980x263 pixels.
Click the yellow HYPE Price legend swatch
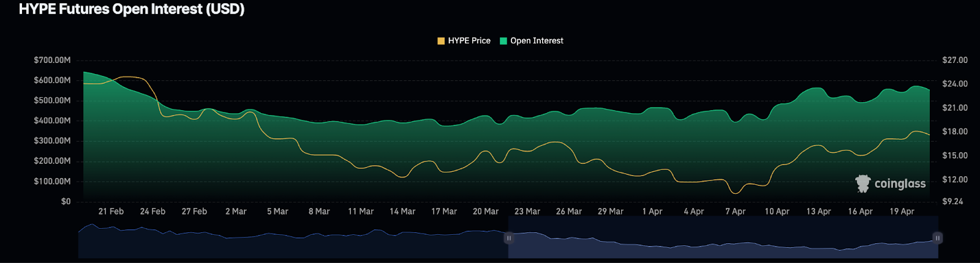441,41
